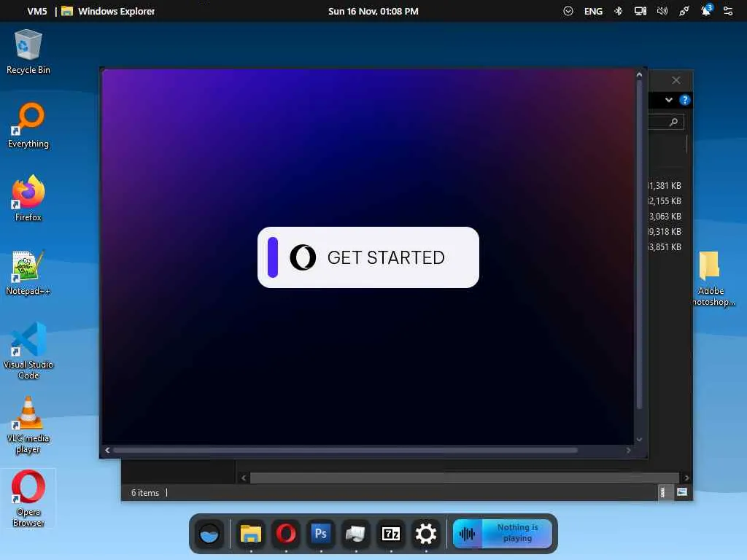Open 7-Zip from the dock
The height and width of the screenshot is (560, 747).
coord(391,534)
